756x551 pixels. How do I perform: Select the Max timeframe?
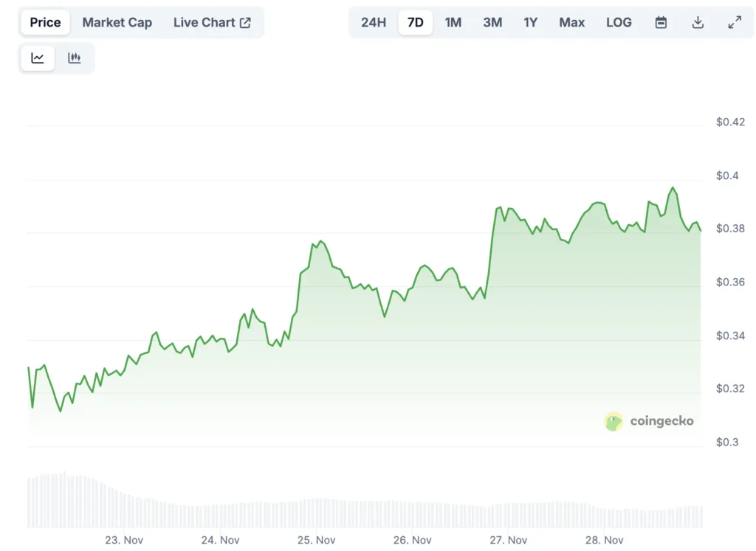(571, 22)
